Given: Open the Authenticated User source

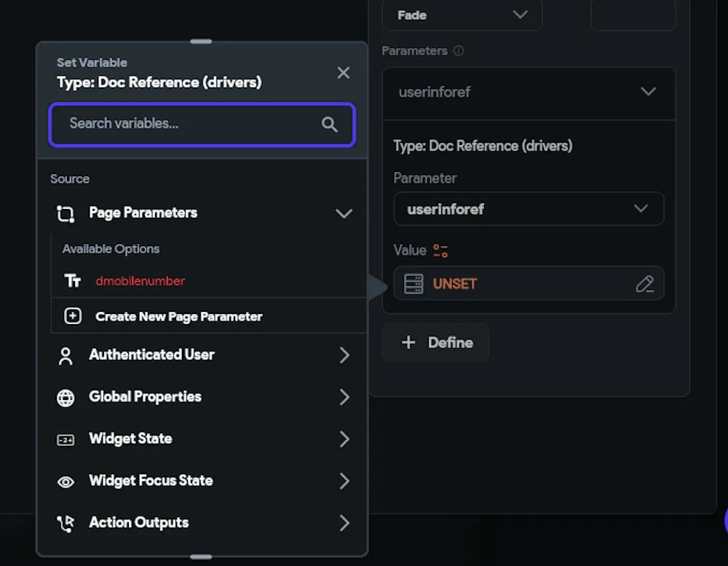Looking at the screenshot, I should coord(202,355).
